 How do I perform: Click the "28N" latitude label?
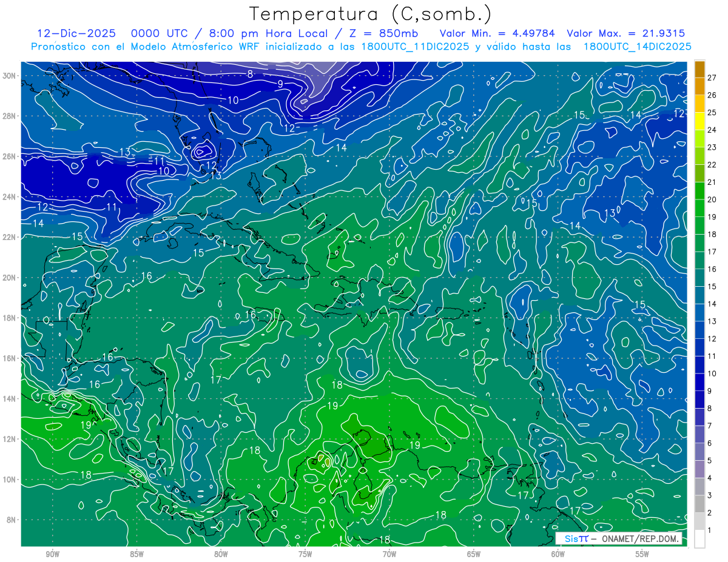[x=10, y=116]
